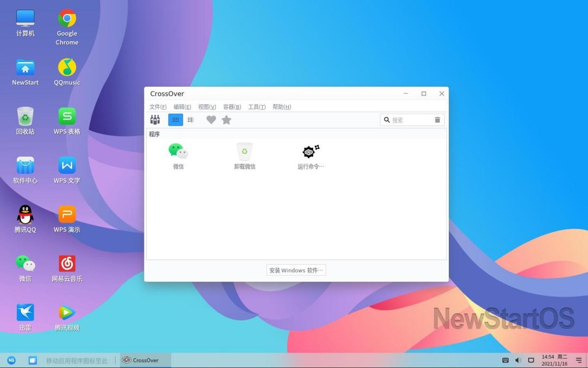Toggle the favorites heart filter

(211, 119)
